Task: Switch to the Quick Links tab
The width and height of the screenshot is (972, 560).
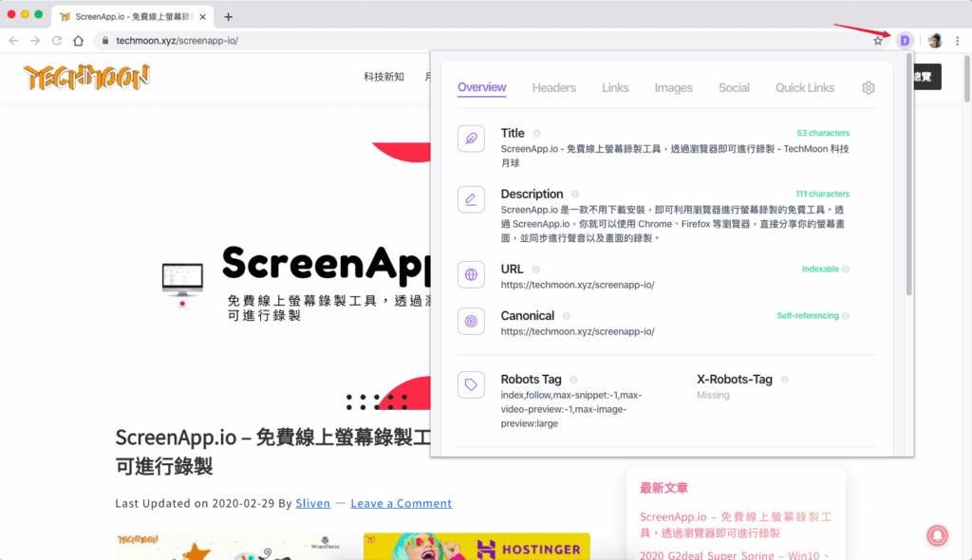Action: [805, 88]
